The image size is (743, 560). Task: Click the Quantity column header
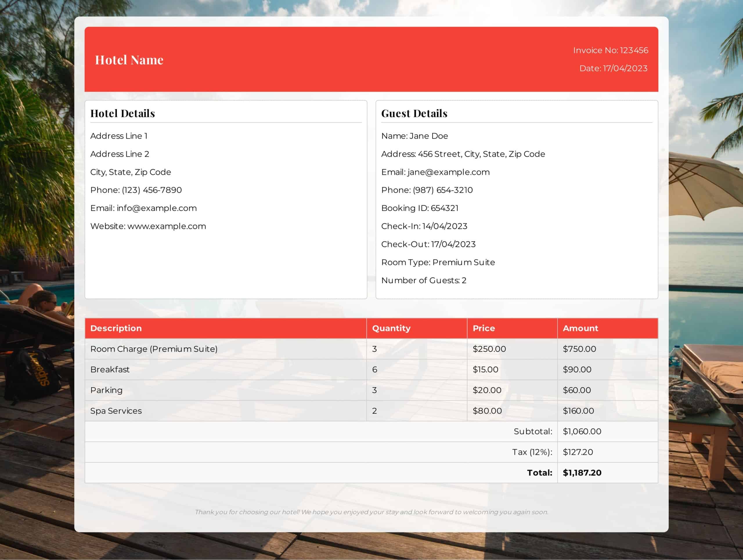point(391,328)
